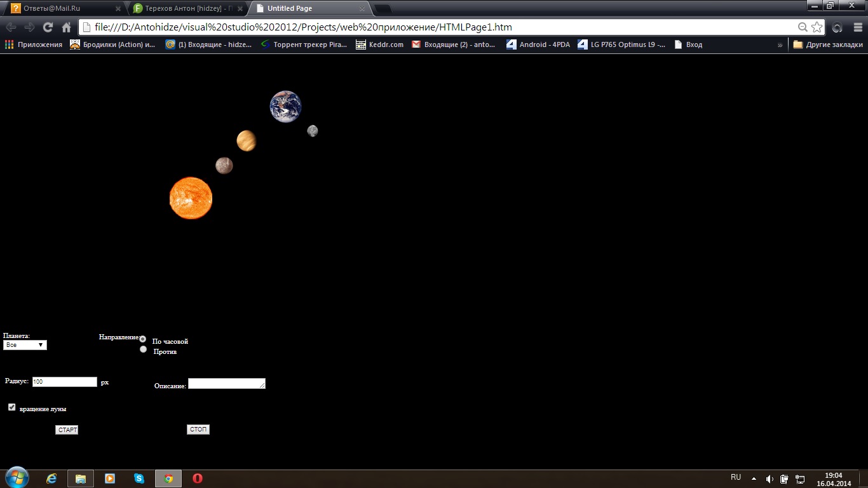
Task: Select the По часовой radio button
Action: (x=143, y=339)
